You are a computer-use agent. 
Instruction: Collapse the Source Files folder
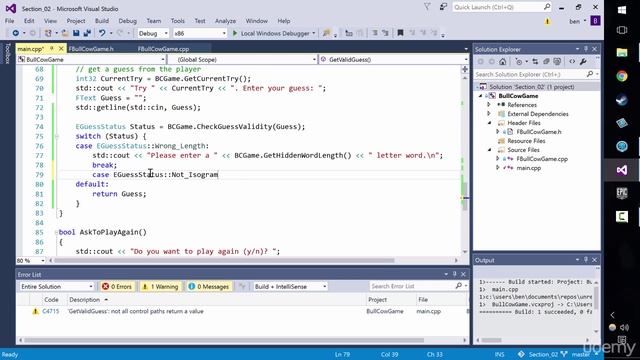(x=489, y=150)
